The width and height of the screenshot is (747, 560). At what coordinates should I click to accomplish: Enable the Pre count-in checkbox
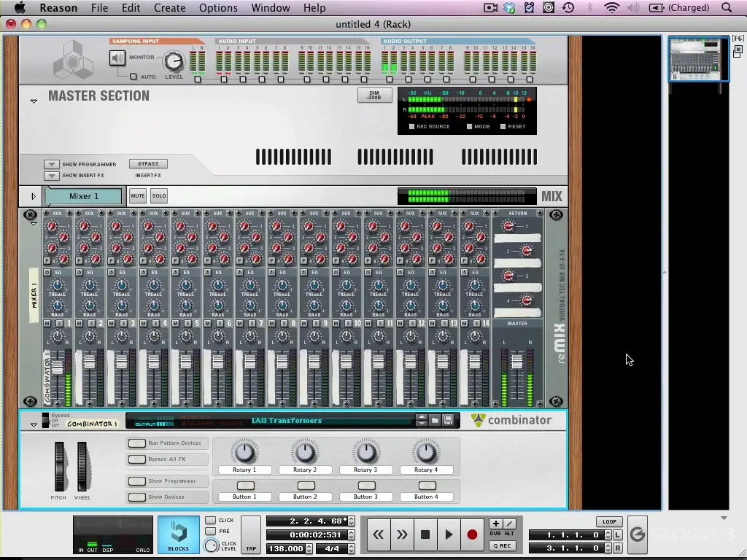pos(210,531)
